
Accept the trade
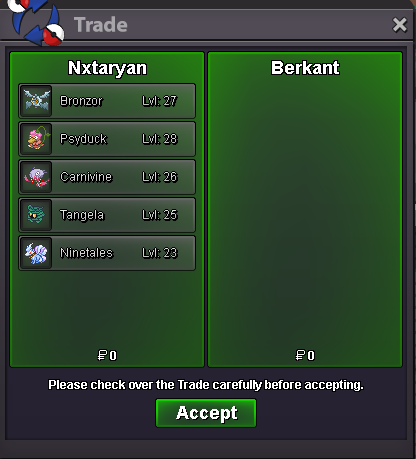(x=206, y=413)
